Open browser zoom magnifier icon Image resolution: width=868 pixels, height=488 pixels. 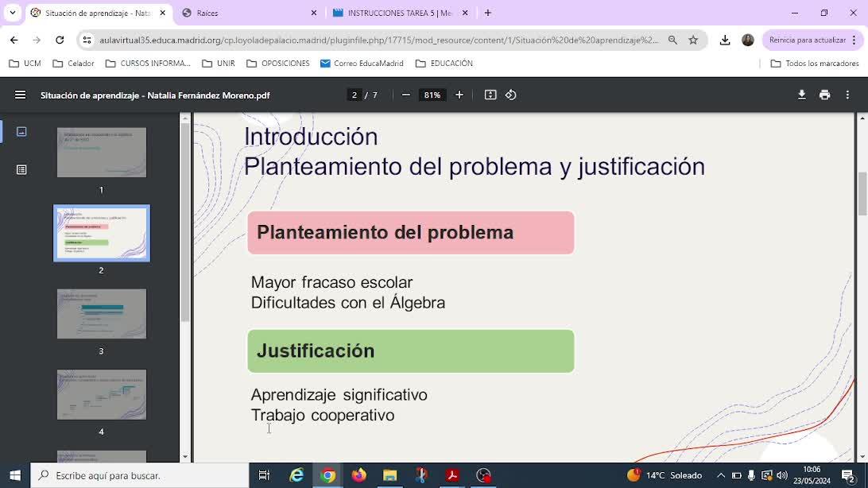coord(672,40)
